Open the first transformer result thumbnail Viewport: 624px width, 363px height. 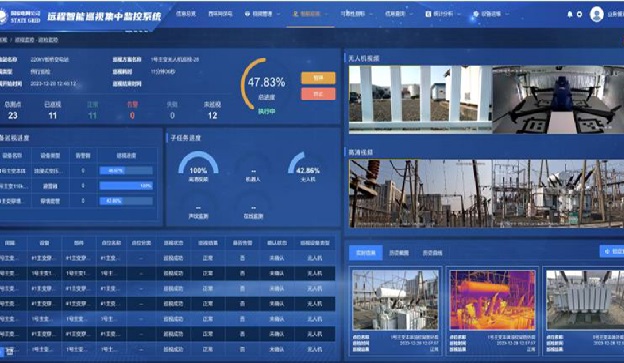click(x=395, y=300)
